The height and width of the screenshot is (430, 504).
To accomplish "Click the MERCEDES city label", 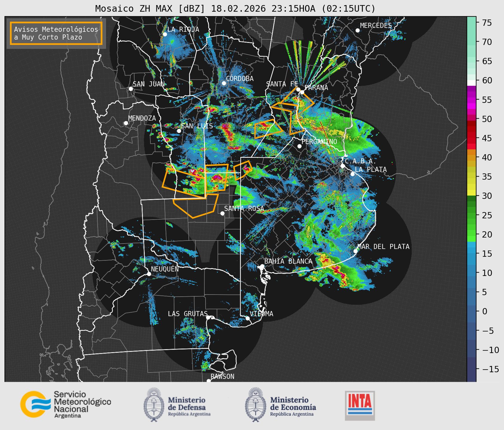I will 376,26.
